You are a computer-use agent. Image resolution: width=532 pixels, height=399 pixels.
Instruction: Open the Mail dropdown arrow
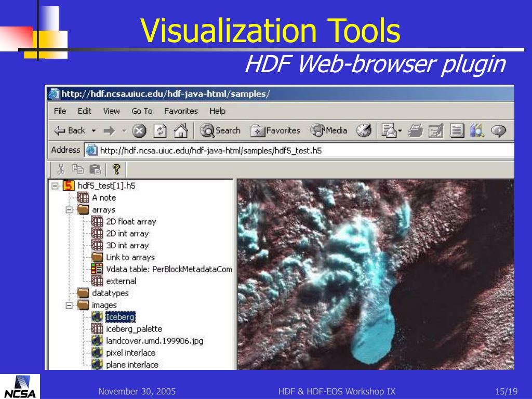coord(400,130)
